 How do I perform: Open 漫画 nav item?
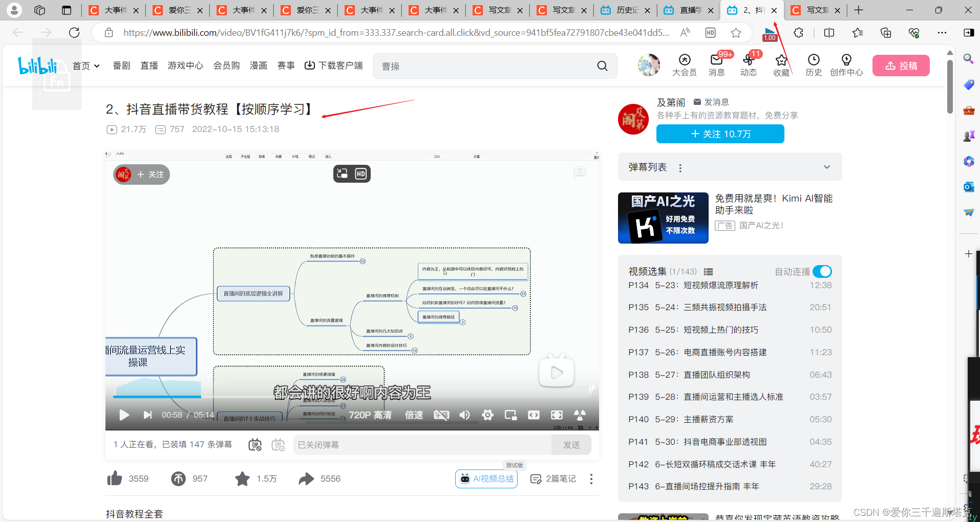click(259, 66)
